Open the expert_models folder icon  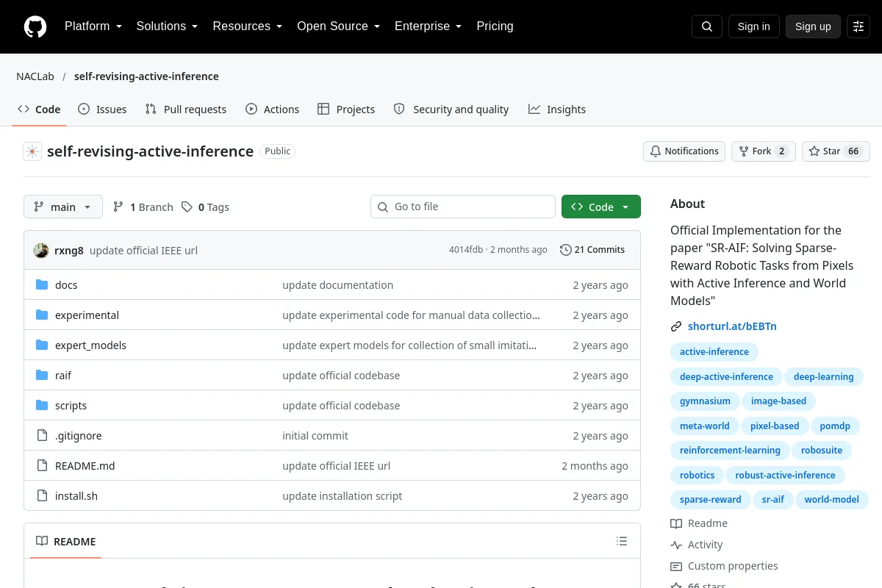click(42, 345)
